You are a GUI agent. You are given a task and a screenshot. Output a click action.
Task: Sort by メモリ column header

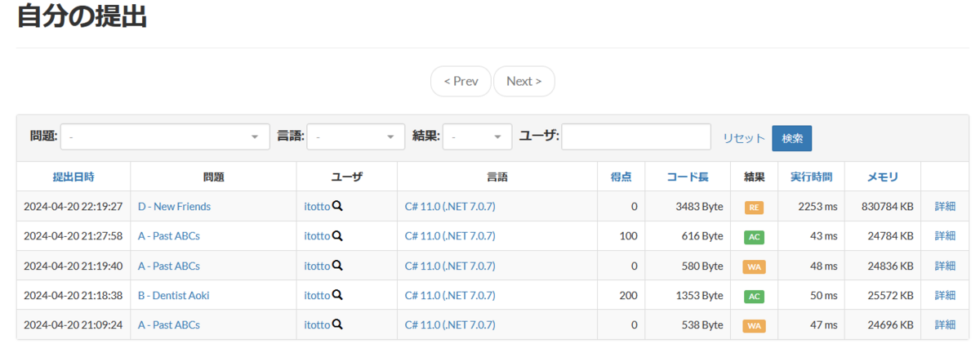point(883,177)
